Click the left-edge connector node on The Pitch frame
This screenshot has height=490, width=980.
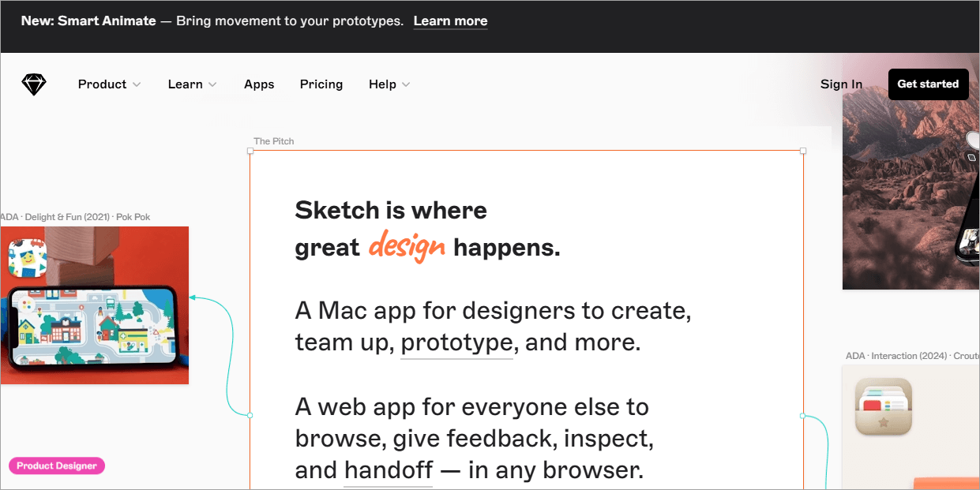(250, 415)
